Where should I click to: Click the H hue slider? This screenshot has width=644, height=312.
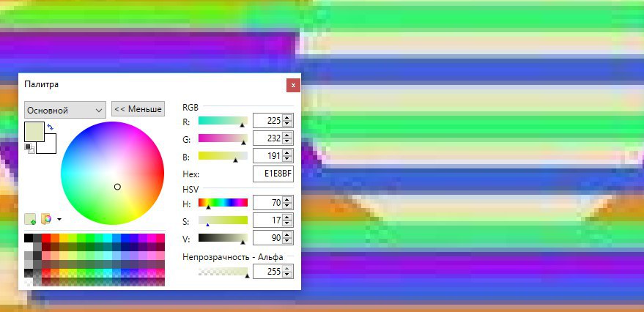[x=223, y=203]
